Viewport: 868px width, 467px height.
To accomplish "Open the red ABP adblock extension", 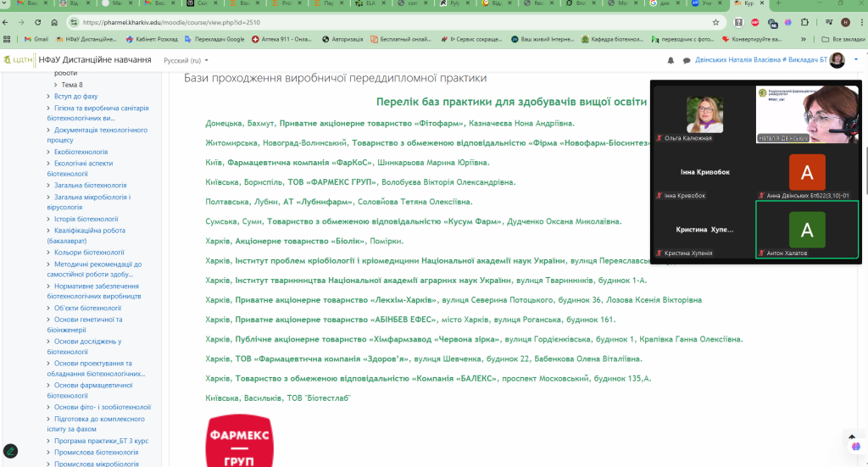I will [x=755, y=23].
